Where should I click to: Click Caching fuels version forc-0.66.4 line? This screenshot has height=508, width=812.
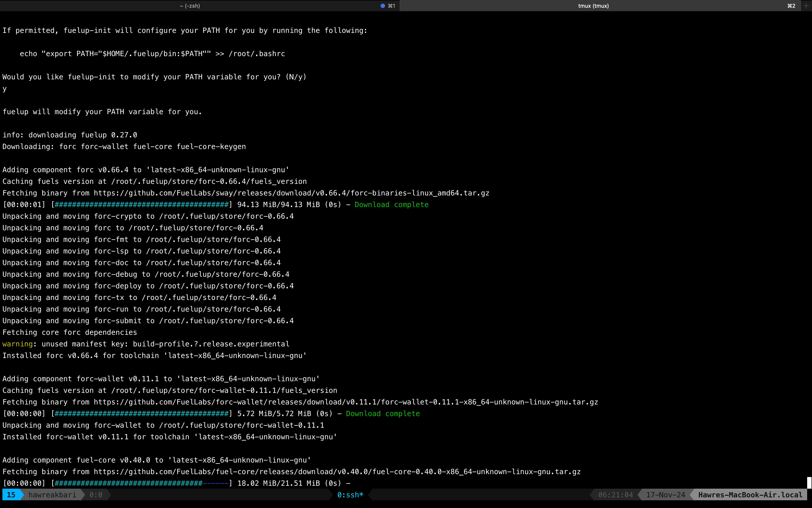coord(155,181)
